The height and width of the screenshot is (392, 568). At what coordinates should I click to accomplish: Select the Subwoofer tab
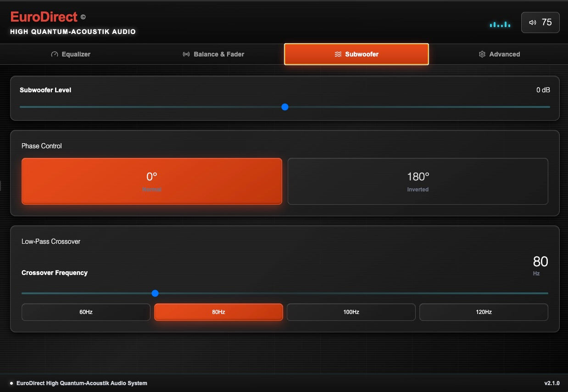(x=356, y=54)
